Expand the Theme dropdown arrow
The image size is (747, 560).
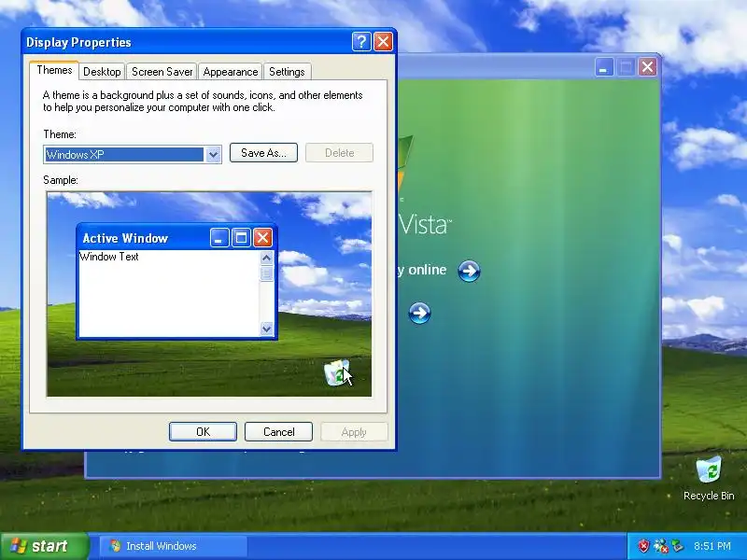[213, 154]
